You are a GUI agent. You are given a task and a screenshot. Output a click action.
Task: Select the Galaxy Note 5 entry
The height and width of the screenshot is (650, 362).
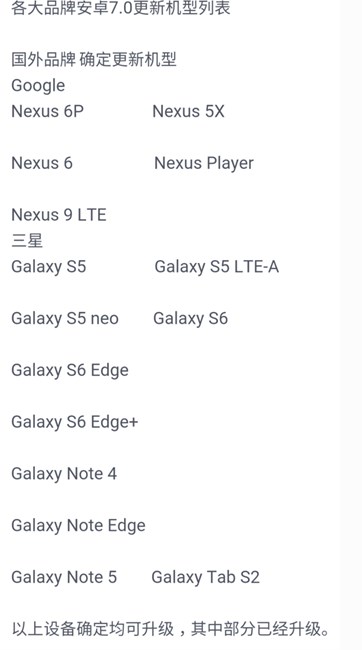tap(64, 577)
